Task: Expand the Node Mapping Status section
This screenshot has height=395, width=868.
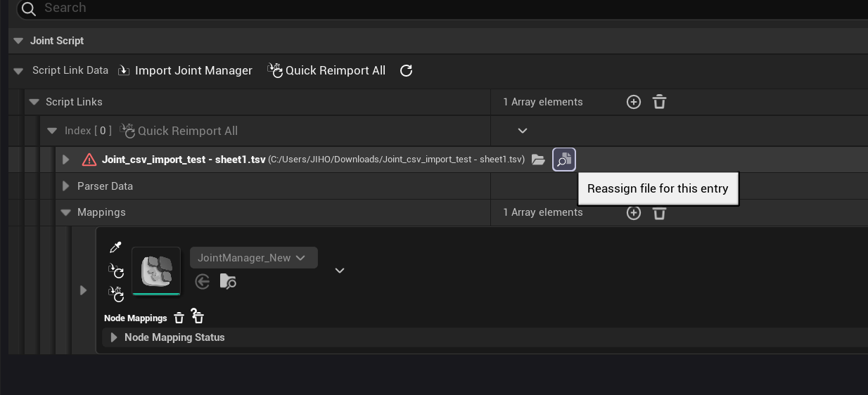Action: [x=114, y=337]
